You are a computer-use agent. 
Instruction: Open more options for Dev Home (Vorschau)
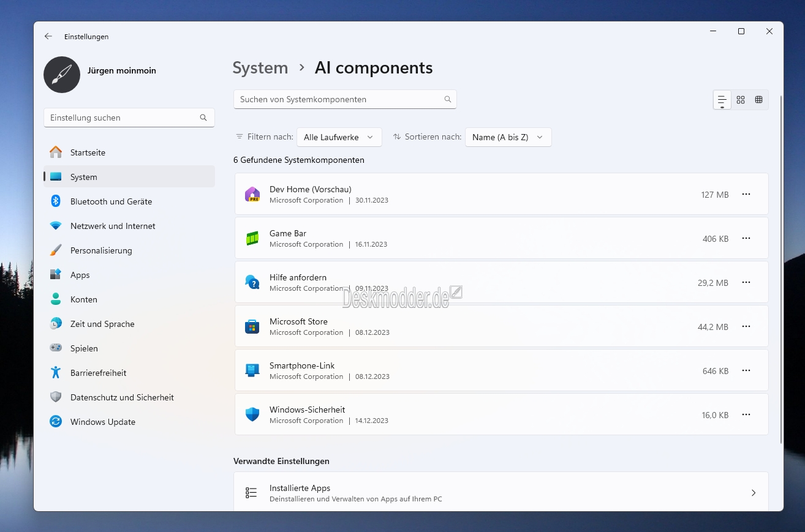pos(746,194)
